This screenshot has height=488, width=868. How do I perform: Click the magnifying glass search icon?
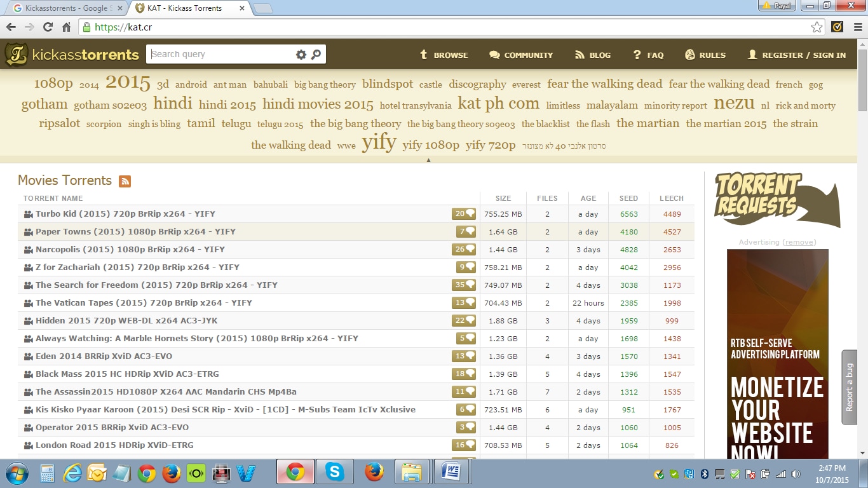(x=316, y=55)
